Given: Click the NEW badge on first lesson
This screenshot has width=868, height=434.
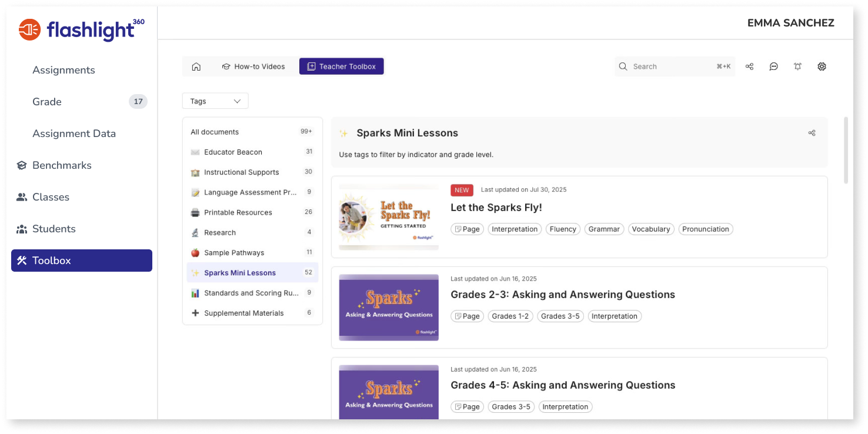Looking at the screenshot, I should point(462,190).
